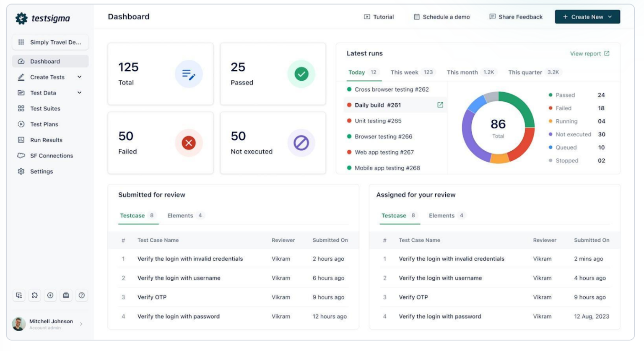Click the View report link

587,53
